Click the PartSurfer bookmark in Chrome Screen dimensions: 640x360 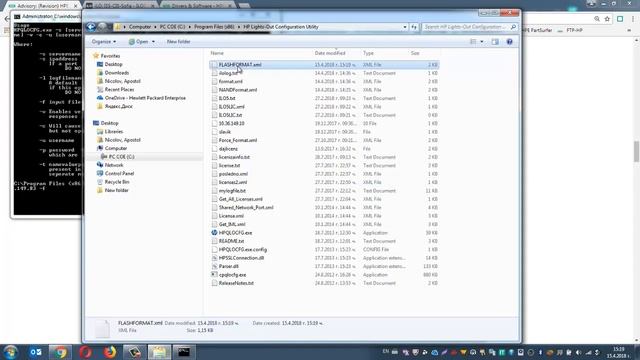click(537, 30)
